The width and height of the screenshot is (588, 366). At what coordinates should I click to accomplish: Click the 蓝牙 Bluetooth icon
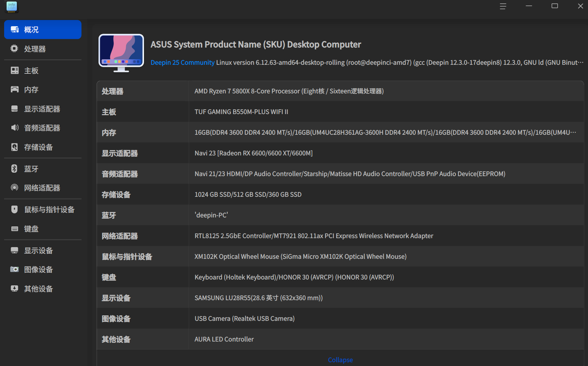[14, 169]
